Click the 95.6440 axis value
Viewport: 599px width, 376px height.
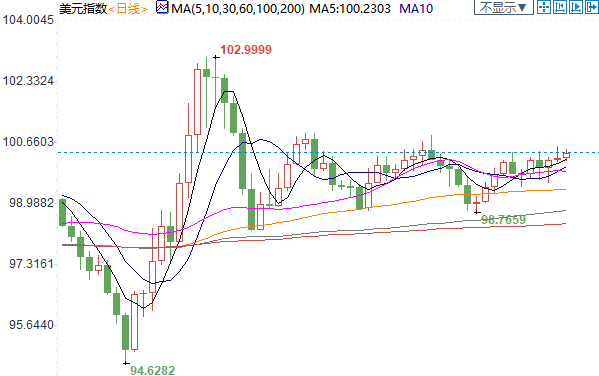click(31, 325)
